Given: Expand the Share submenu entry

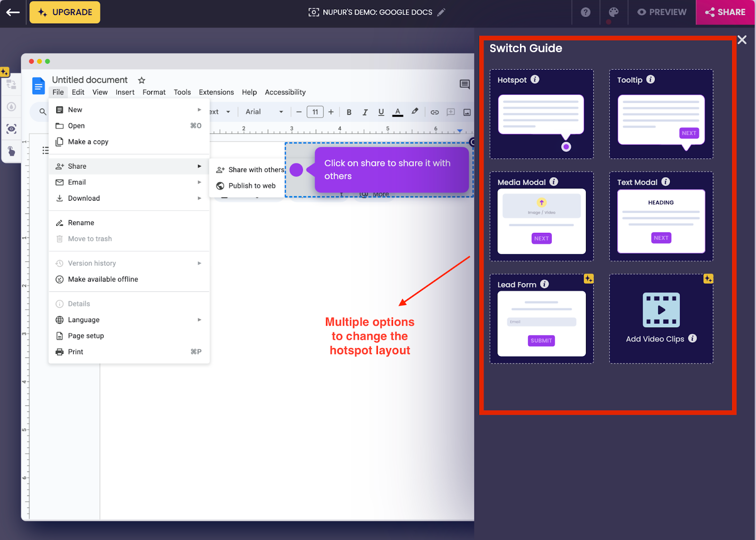Looking at the screenshot, I should (129, 166).
